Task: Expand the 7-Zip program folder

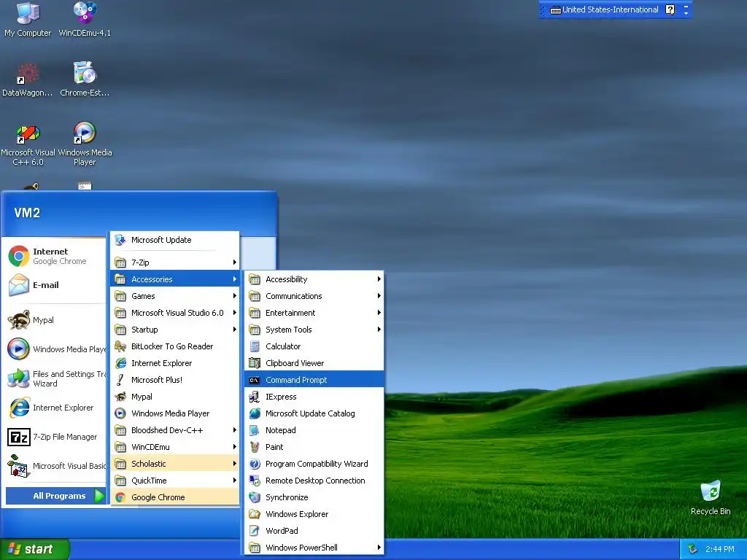Action: 175,262
